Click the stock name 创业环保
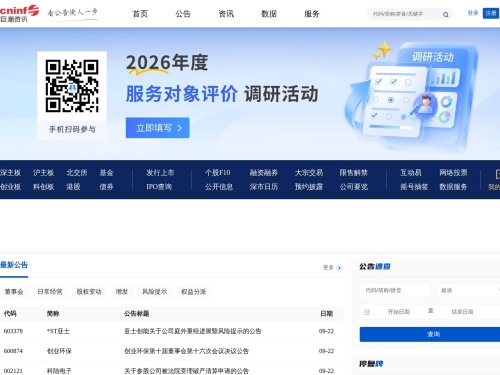500x375 pixels. 59,351
